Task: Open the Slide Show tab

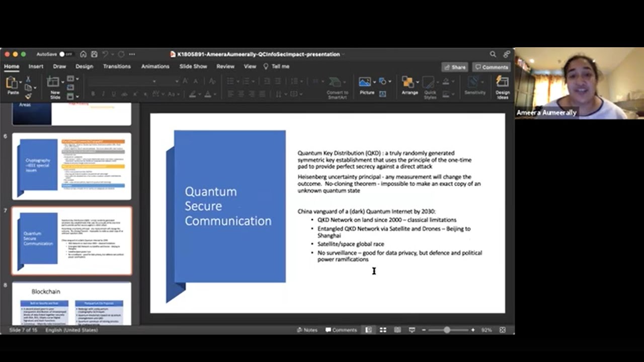Action: [193, 66]
